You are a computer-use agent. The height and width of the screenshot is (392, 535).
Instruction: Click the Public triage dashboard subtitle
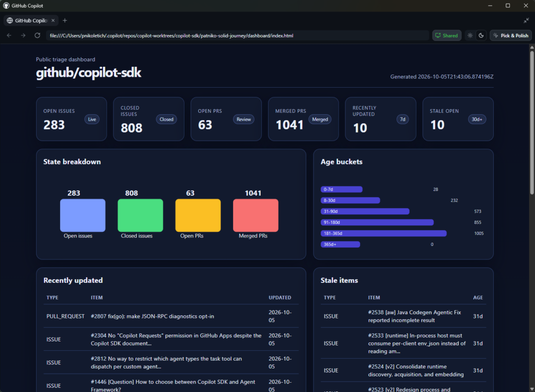65,60
